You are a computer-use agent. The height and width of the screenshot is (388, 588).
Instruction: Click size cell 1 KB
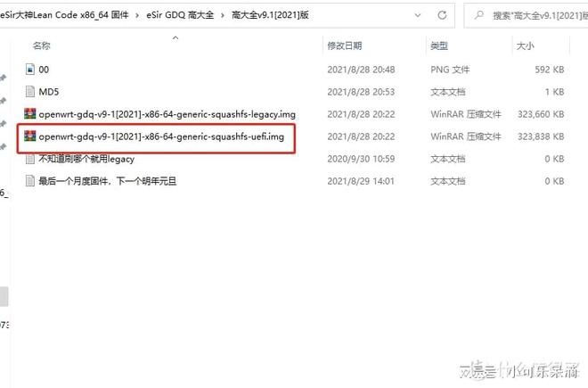[x=555, y=92]
